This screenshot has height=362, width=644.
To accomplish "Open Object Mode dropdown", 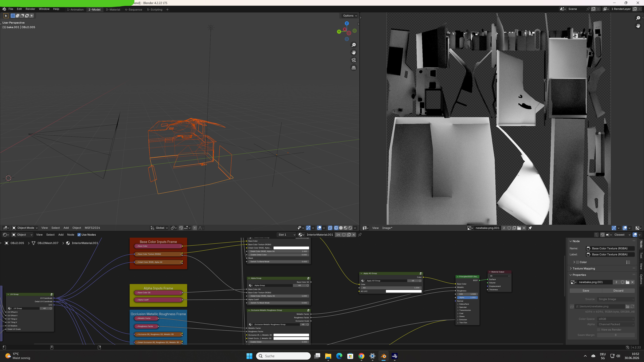I will coord(25,228).
